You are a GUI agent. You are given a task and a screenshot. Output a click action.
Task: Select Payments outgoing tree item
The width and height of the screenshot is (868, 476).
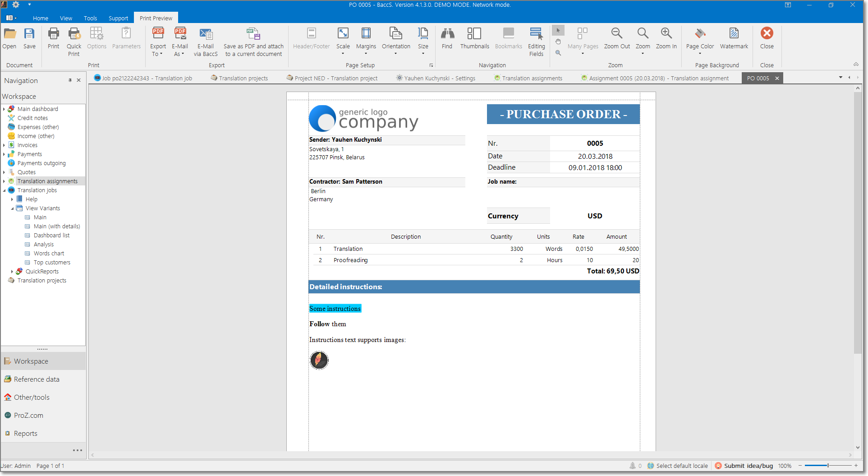click(41, 163)
